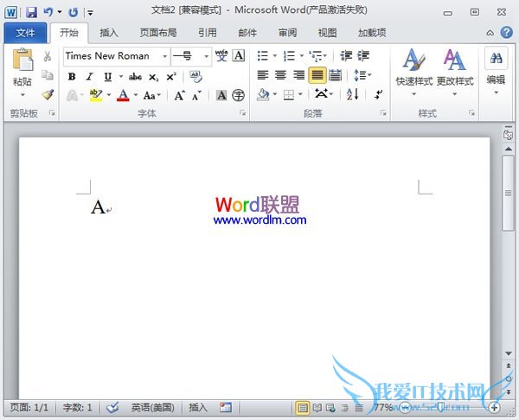
Task: Click the Redo/Repeat icon
Action: [74, 13]
